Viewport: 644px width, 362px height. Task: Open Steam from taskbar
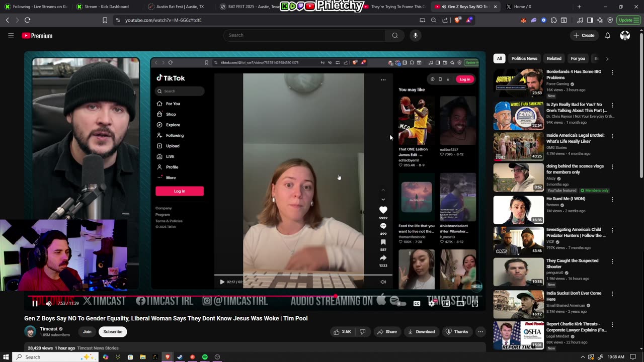pos(180,357)
